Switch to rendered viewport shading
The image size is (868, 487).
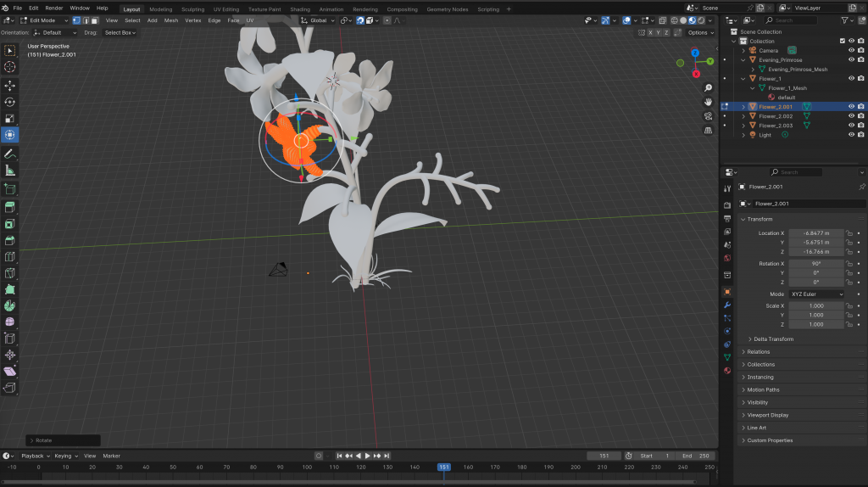click(701, 20)
